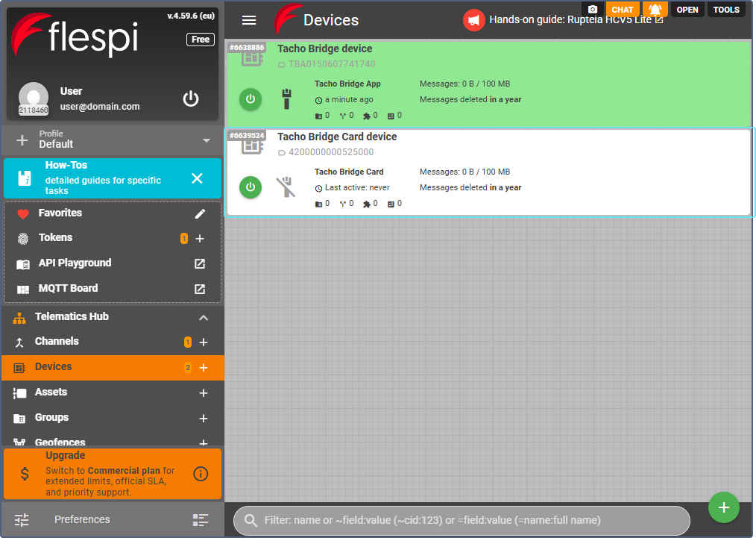
Task: Click connected plug icon of Tacho Bridge device
Action: pos(286,99)
